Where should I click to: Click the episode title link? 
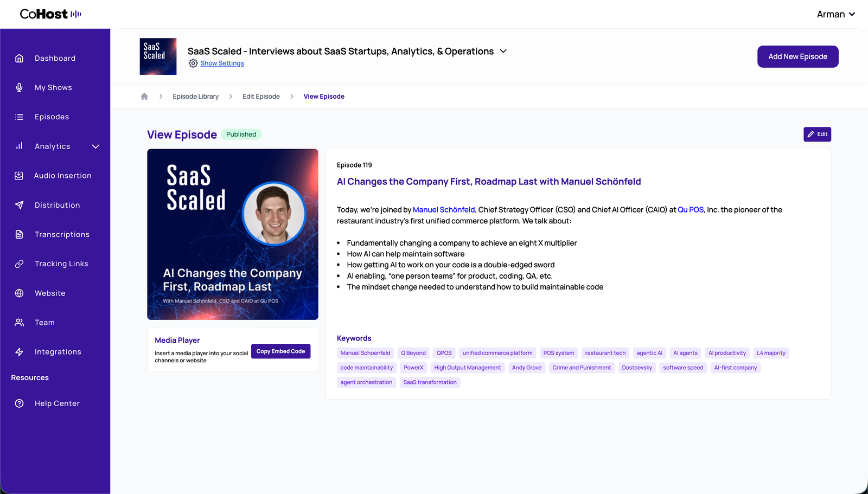pyautogui.click(x=489, y=182)
